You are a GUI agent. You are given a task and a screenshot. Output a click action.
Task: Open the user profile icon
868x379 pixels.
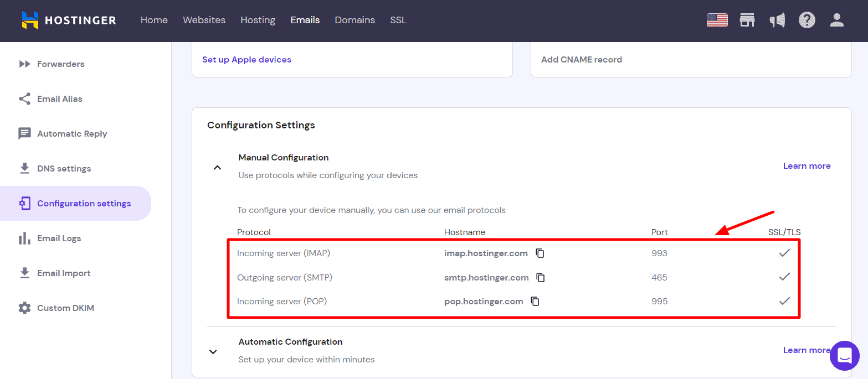tap(836, 20)
